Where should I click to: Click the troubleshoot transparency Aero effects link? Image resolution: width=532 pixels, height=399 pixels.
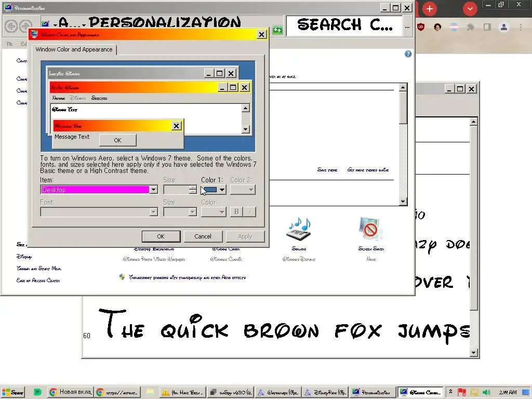coord(187,277)
